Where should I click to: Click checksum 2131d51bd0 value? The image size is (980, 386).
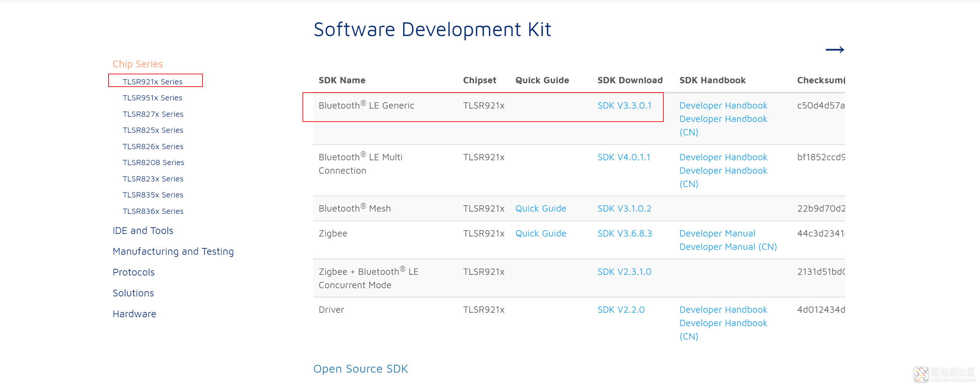821,272
